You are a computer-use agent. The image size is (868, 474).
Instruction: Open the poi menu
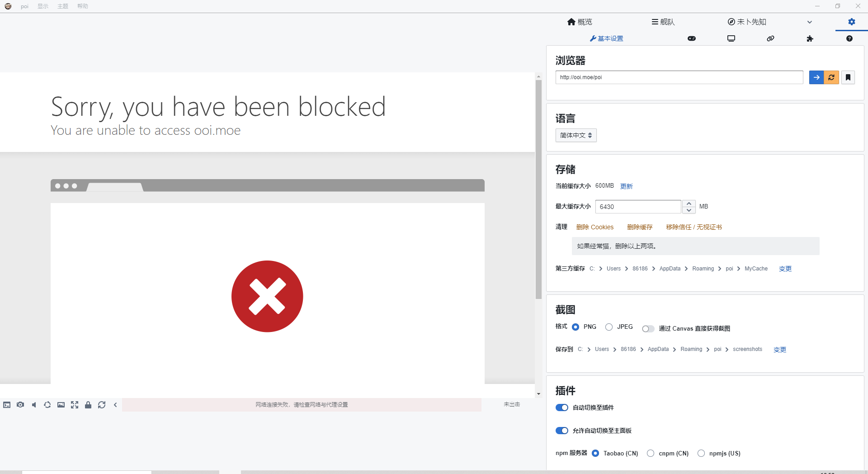[24, 6]
